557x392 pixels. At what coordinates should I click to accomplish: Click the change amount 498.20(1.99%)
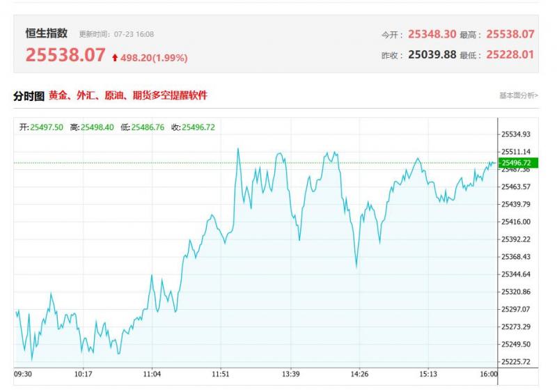point(154,58)
